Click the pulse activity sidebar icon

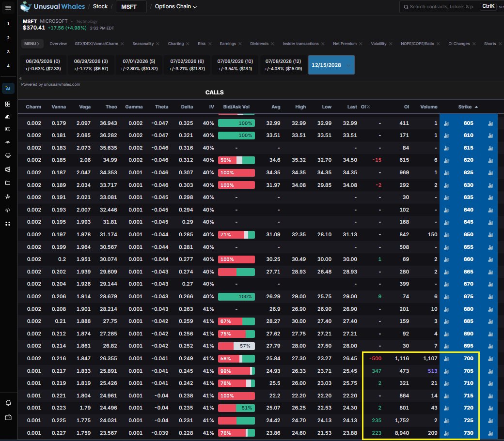8,142
